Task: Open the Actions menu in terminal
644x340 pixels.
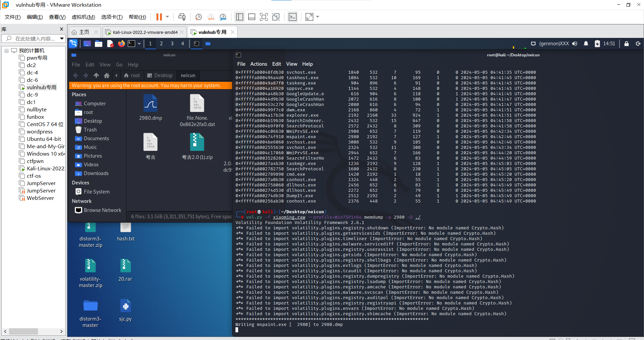Action: (x=259, y=64)
